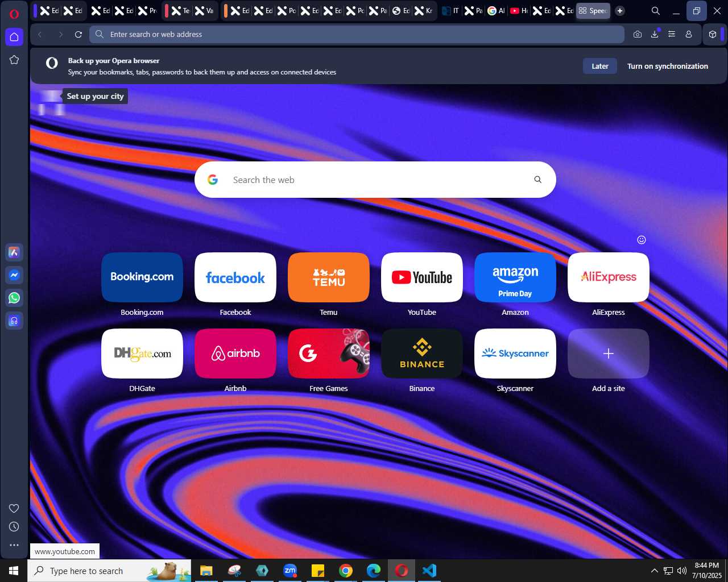The width and height of the screenshot is (728, 582).
Task: Click Set up your city
Action: [95, 96]
